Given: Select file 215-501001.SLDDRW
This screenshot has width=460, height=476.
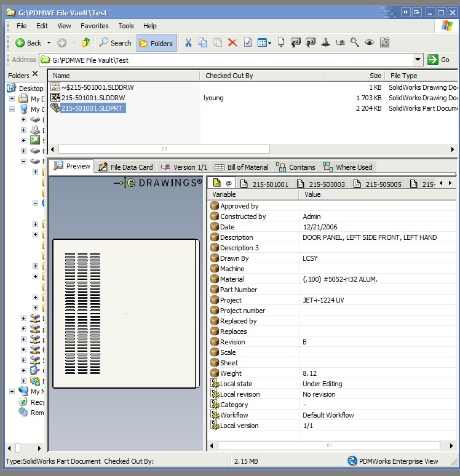Looking at the screenshot, I should coord(93,98).
